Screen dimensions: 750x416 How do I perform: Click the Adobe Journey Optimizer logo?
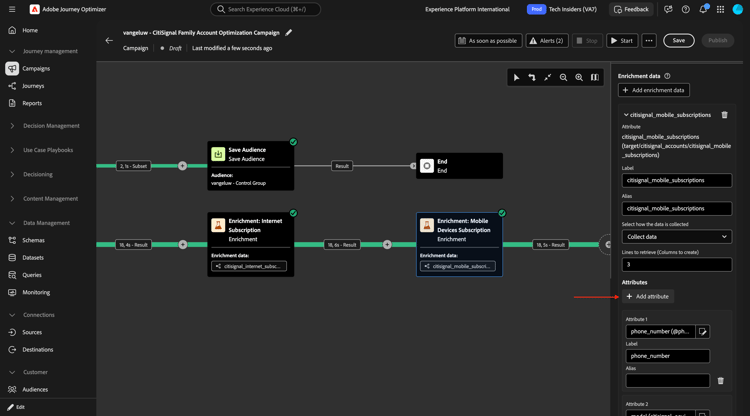34,9
